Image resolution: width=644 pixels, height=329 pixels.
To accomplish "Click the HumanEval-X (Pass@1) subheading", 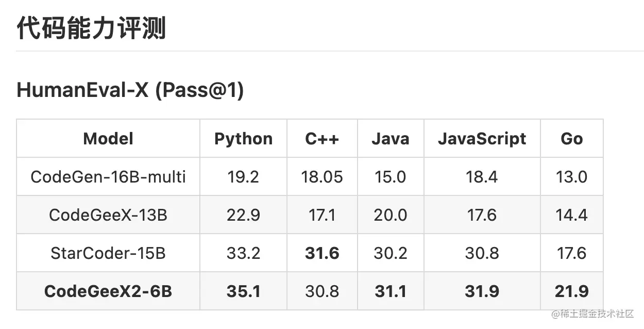I will [130, 90].
